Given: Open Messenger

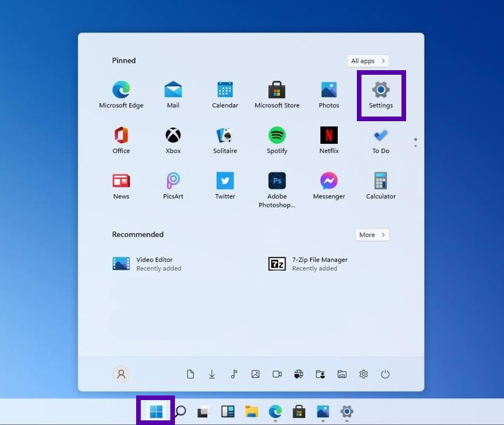Looking at the screenshot, I should pyautogui.click(x=329, y=186).
